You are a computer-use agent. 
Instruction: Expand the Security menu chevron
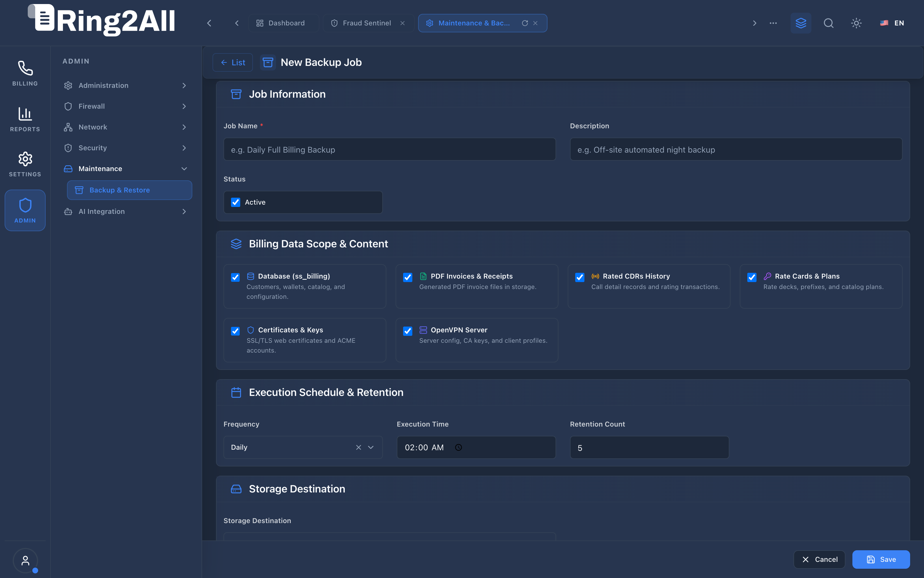(184, 148)
